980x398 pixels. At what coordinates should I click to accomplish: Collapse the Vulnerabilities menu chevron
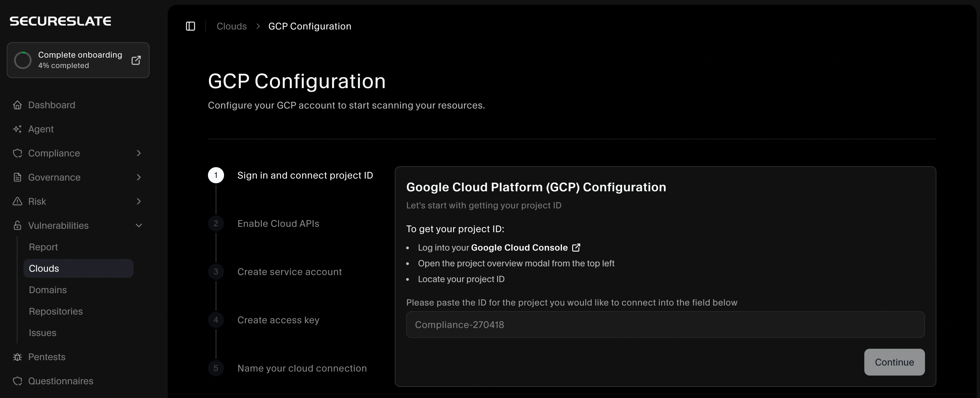coord(139,226)
